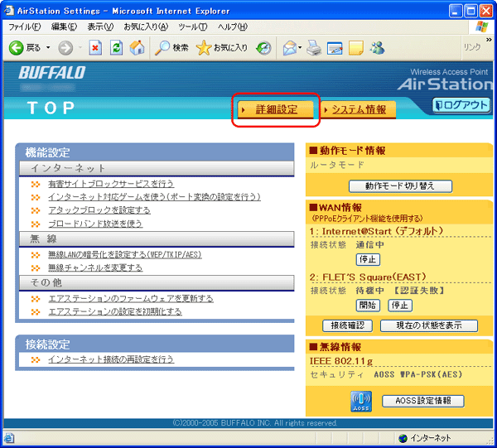Click 停止 button under FLET'S Square
This screenshot has height=448, width=497.
400,306
